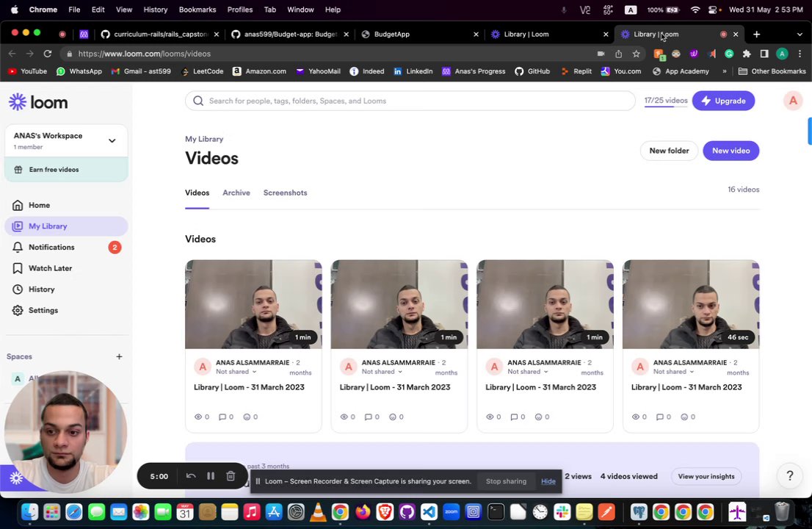Open the first video thumbnail
This screenshot has width=812, height=529.
point(253,304)
